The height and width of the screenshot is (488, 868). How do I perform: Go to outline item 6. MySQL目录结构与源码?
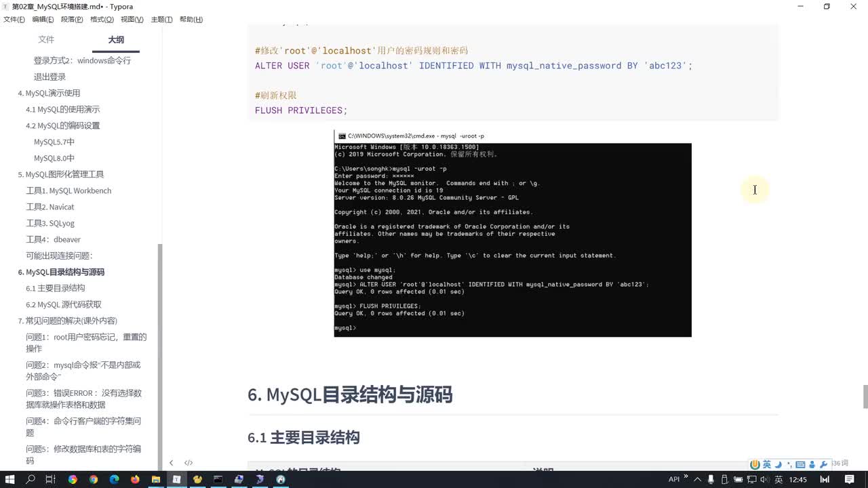[x=61, y=272]
